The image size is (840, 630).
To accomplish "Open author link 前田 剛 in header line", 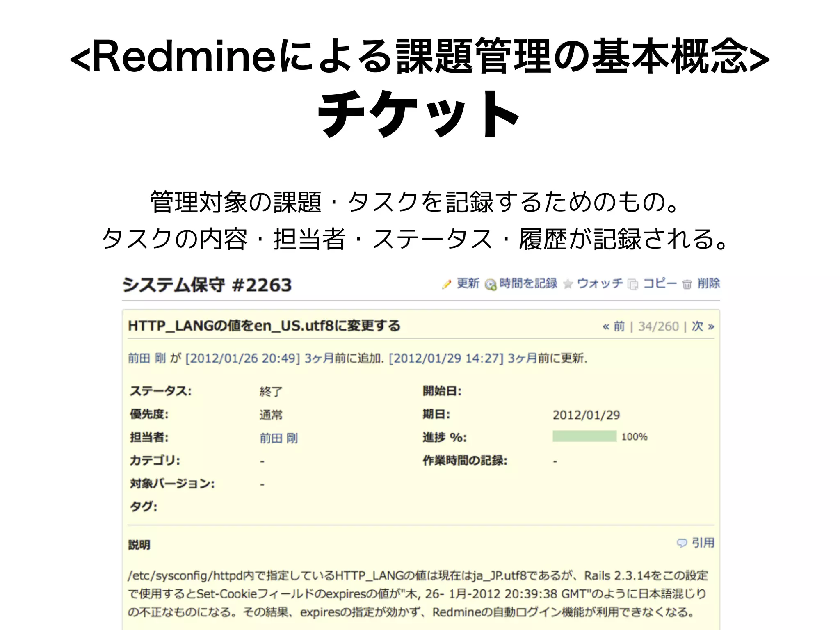I will 147,358.
